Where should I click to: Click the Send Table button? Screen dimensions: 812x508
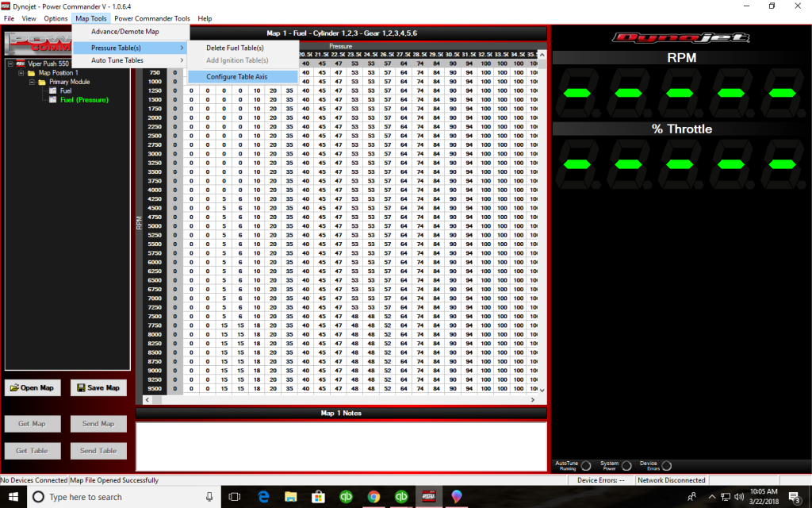(x=98, y=451)
